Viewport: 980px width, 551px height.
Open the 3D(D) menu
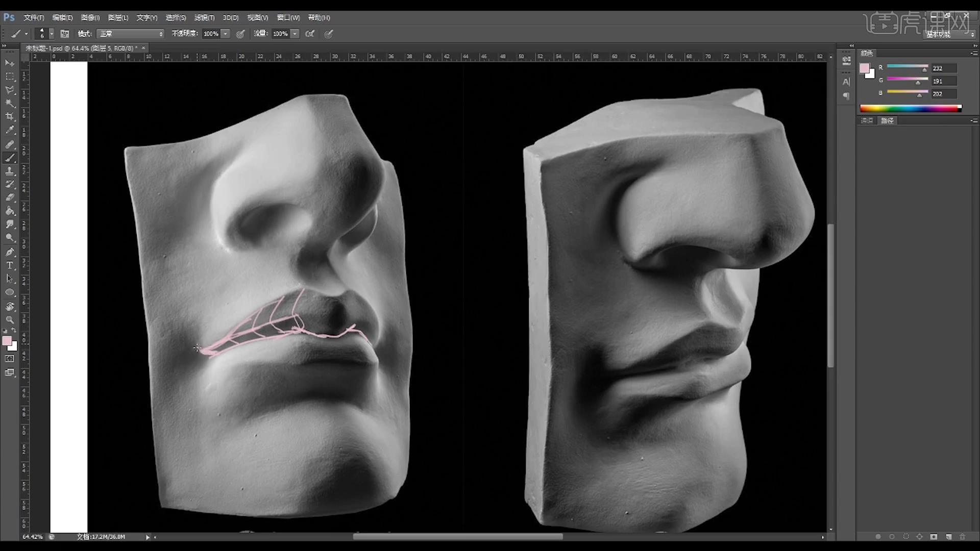(231, 17)
